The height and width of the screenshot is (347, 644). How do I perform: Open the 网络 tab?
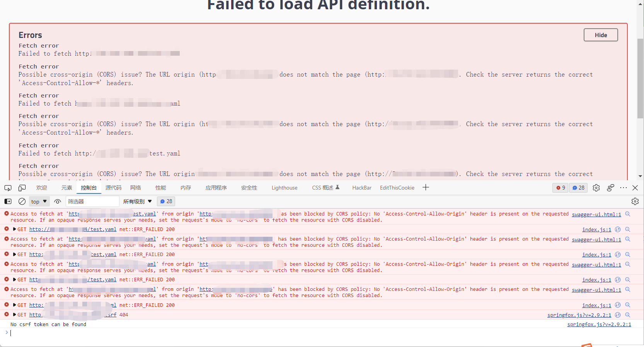(x=136, y=188)
